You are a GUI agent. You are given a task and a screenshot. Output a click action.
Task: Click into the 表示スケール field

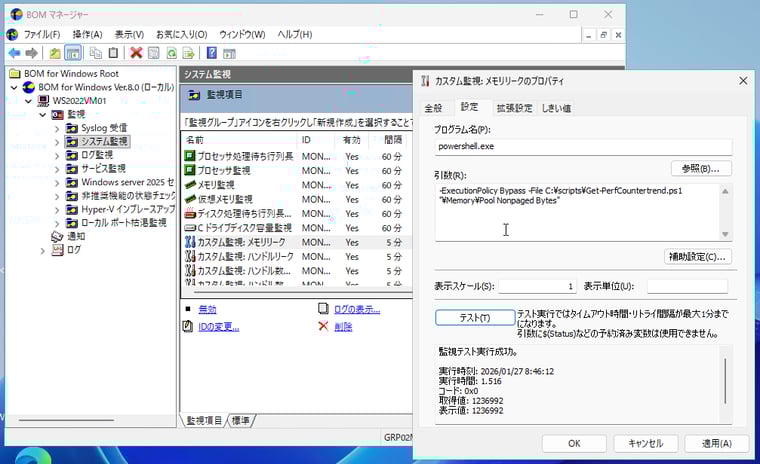tap(538, 287)
